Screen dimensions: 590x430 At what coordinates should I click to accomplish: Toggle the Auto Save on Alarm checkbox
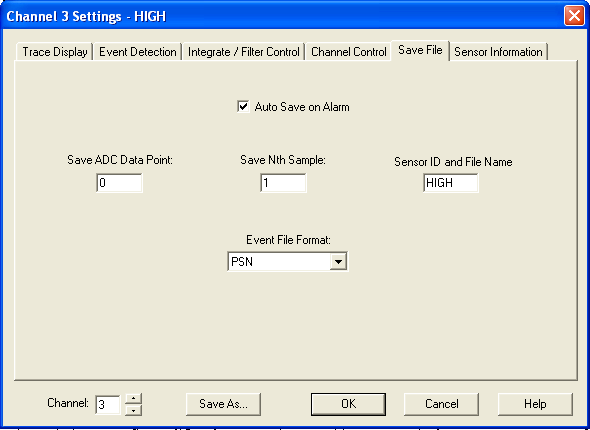(243, 107)
